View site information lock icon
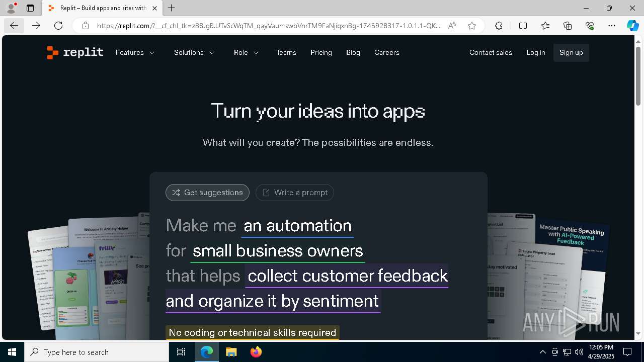 [86, 26]
